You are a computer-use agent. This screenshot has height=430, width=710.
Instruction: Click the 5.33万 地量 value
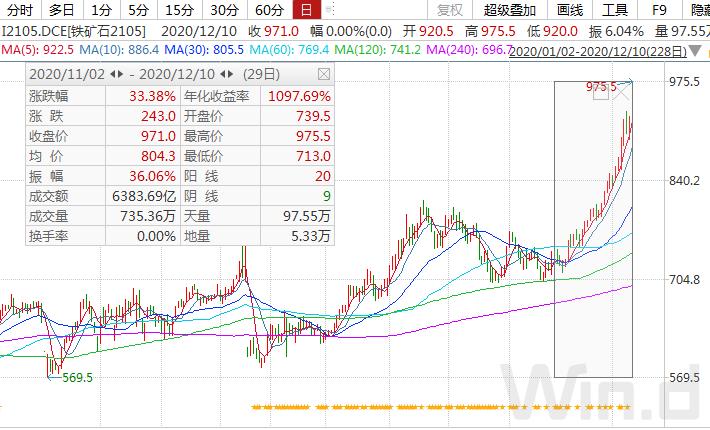(310, 236)
